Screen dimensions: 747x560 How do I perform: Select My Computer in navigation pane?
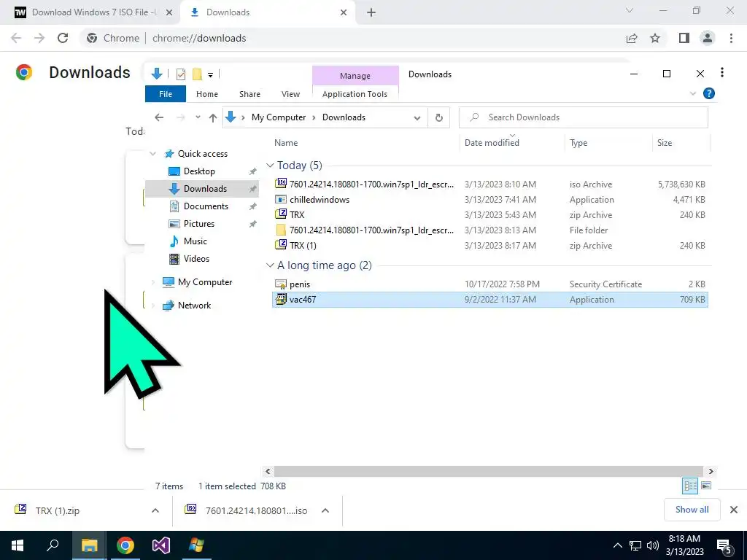pyautogui.click(x=205, y=282)
